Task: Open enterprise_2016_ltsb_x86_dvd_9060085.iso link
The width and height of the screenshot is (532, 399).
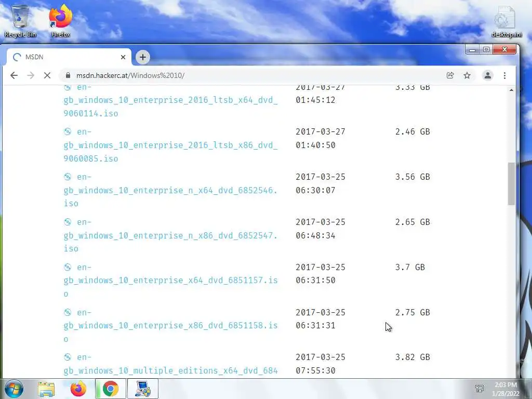Action: (170, 145)
